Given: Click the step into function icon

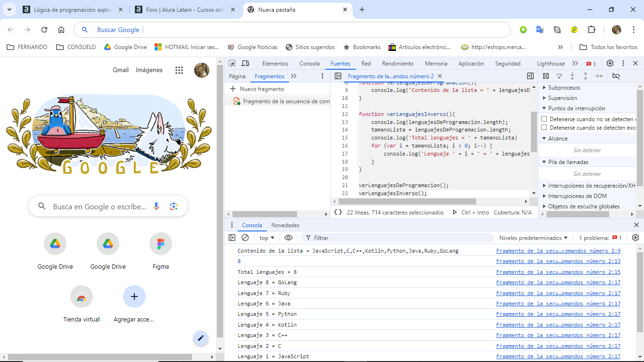Looking at the screenshot, I should tap(572, 76).
